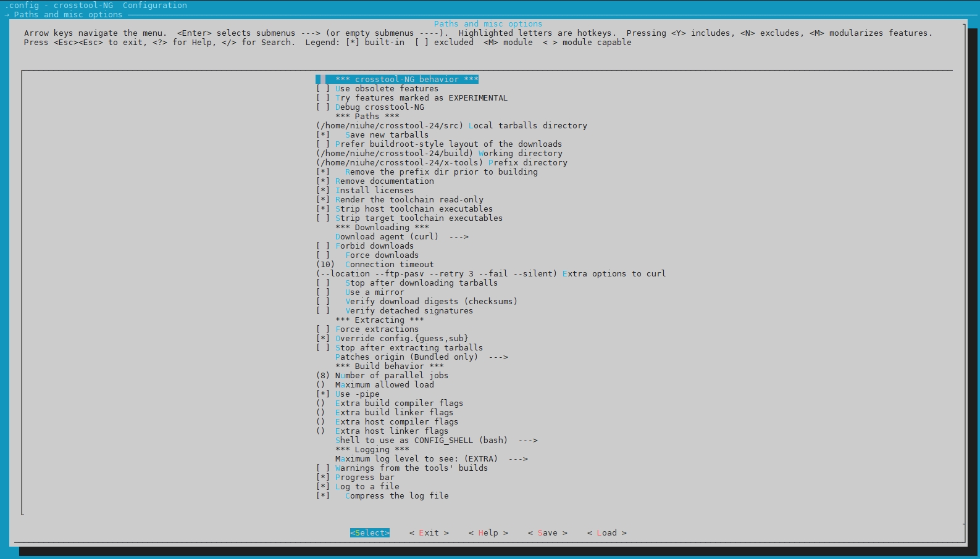Click the Exit button

(x=429, y=533)
